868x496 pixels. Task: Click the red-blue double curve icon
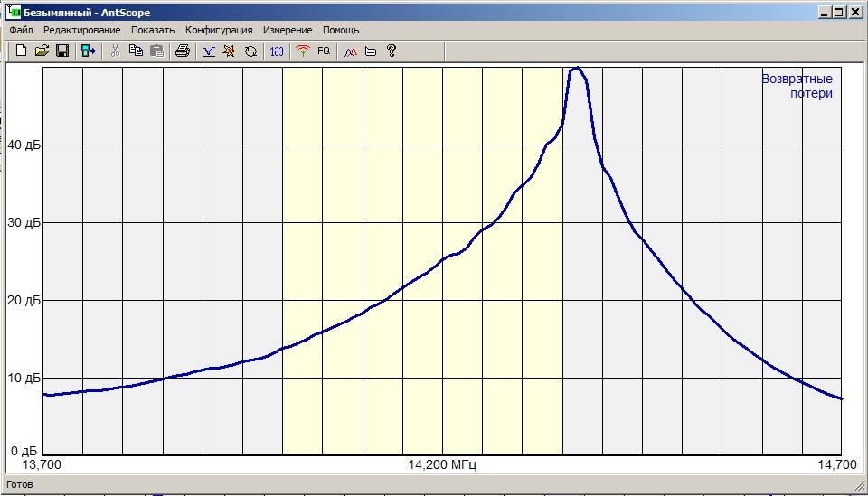coord(351,51)
